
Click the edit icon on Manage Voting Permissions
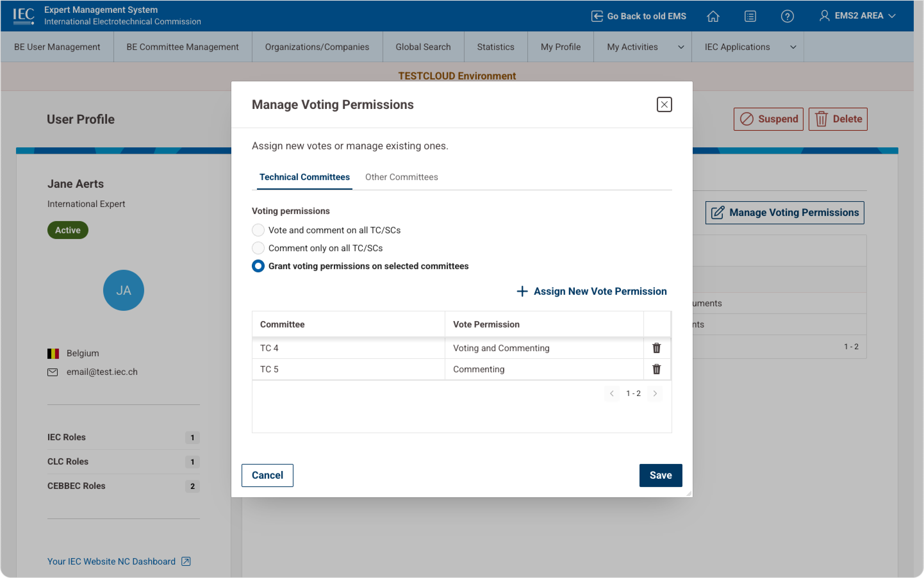718,212
